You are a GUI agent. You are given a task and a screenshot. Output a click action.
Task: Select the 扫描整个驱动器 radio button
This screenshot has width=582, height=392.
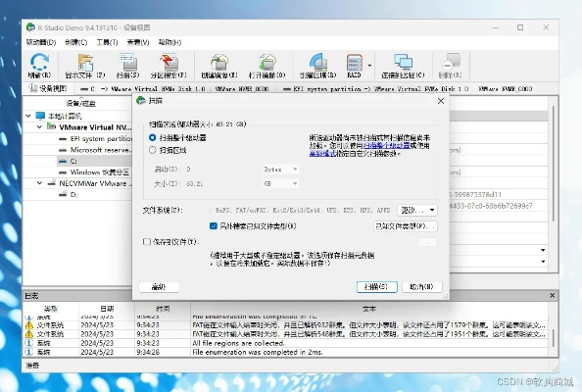[x=152, y=137]
